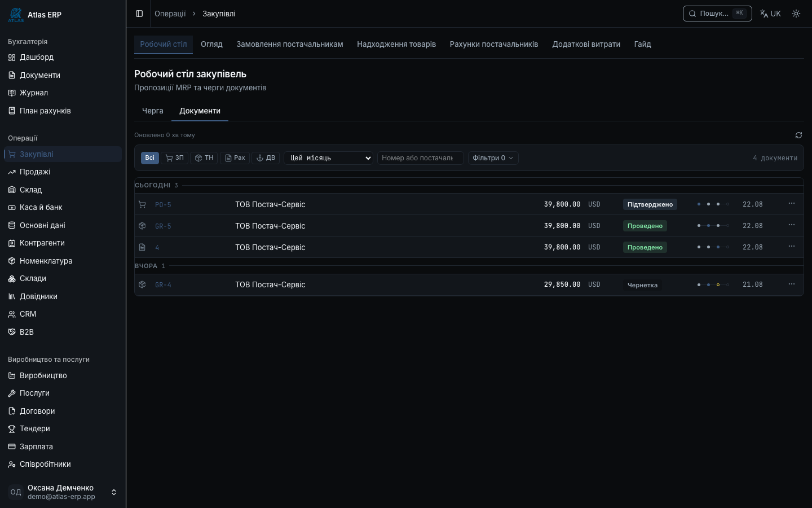Switch to the Огляд tab
Viewport: 812px width, 508px height.
[211, 44]
